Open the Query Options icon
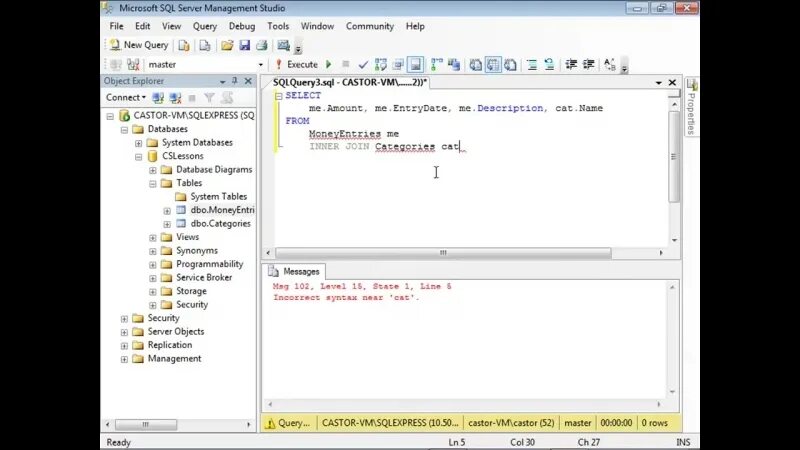The image size is (800, 450). click(398, 64)
